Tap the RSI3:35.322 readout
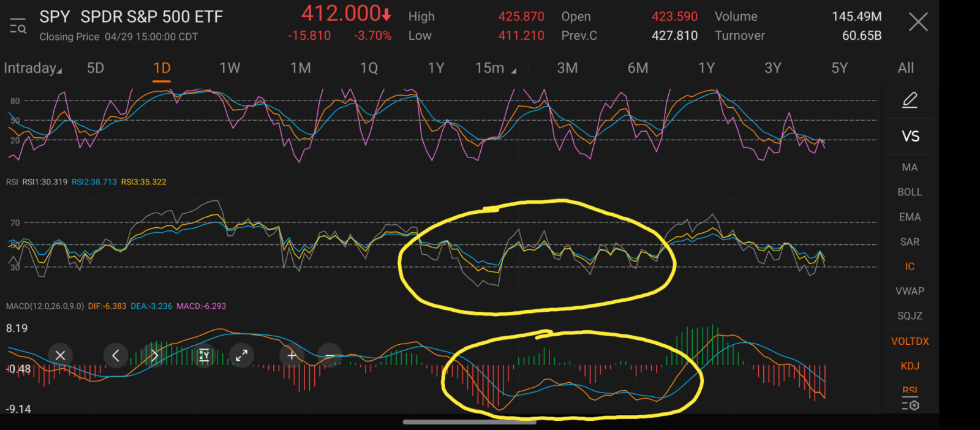The image size is (980, 430). pos(144,182)
